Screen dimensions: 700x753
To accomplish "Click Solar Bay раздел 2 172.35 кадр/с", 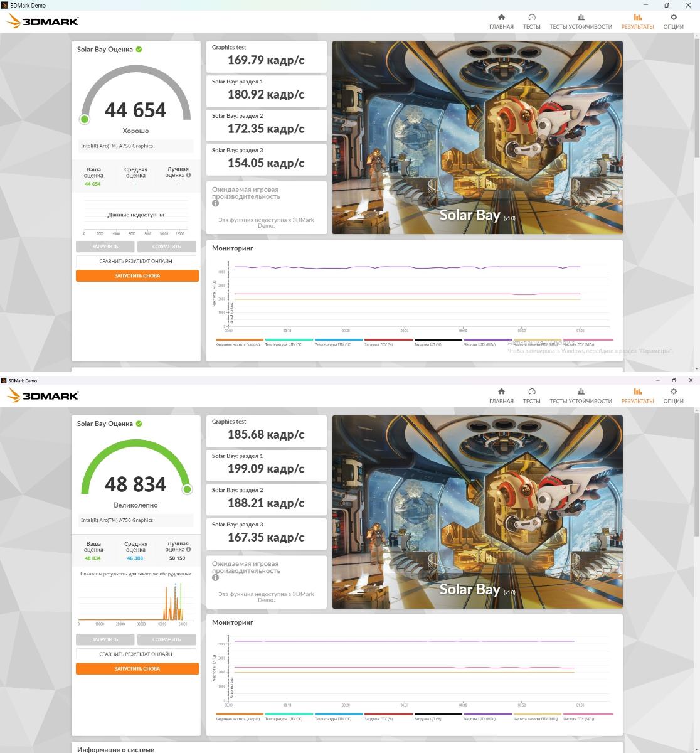I will coord(267,125).
